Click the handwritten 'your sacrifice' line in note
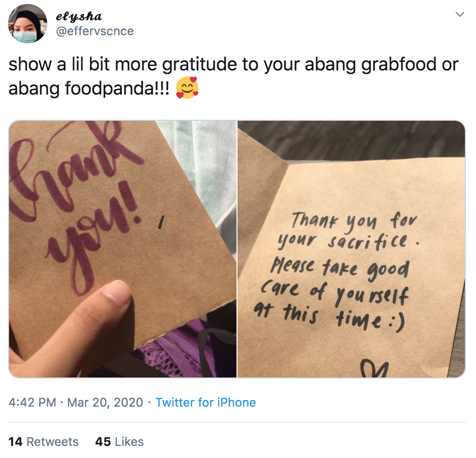Image resolution: width=476 pixels, height=458 pixels. 348,242
